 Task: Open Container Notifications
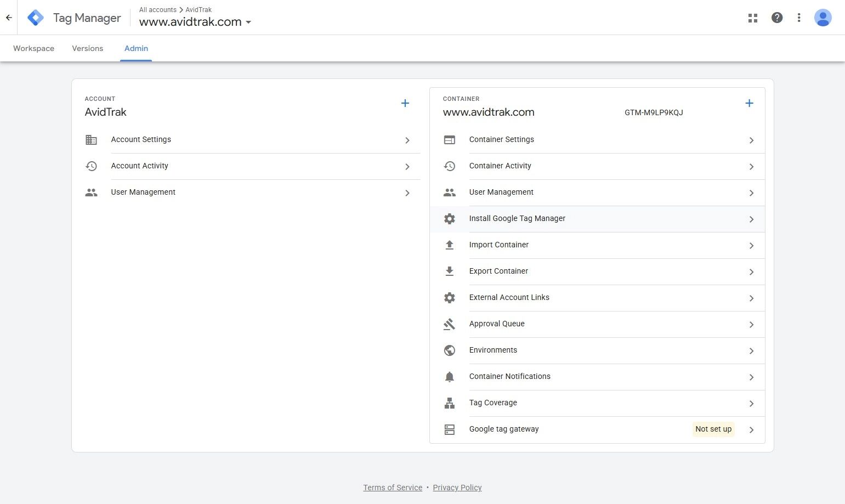pyautogui.click(x=597, y=377)
